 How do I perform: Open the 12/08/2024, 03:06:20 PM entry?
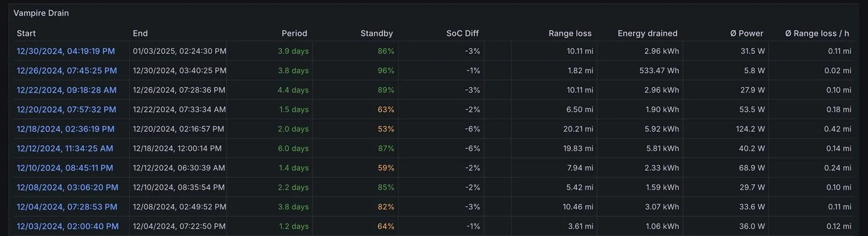click(68, 187)
